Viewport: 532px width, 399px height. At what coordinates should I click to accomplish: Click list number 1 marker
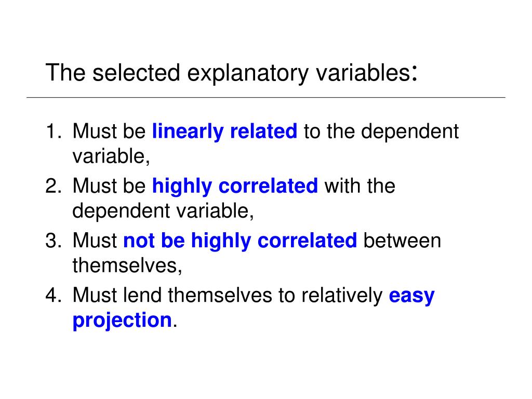coord(54,131)
